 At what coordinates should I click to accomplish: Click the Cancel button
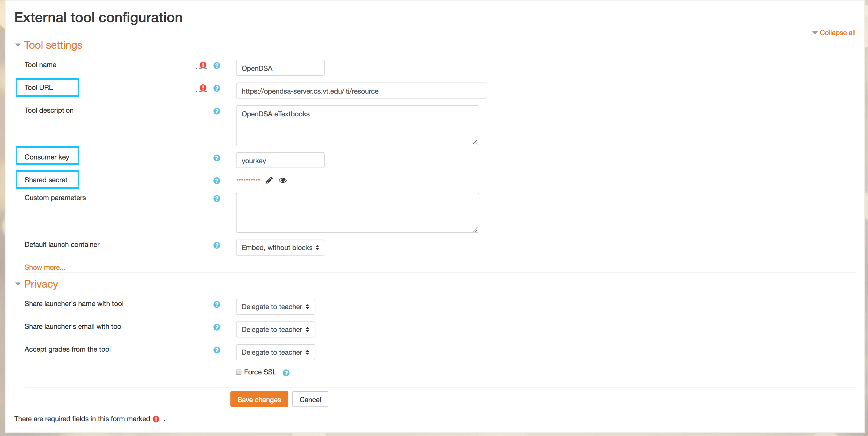(x=310, y=399)
